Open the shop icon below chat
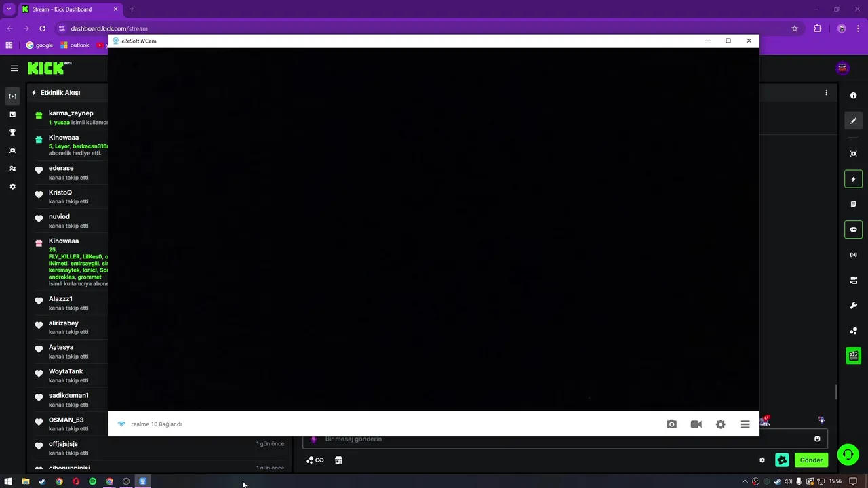The image size is (868, 488). point(338,460)
